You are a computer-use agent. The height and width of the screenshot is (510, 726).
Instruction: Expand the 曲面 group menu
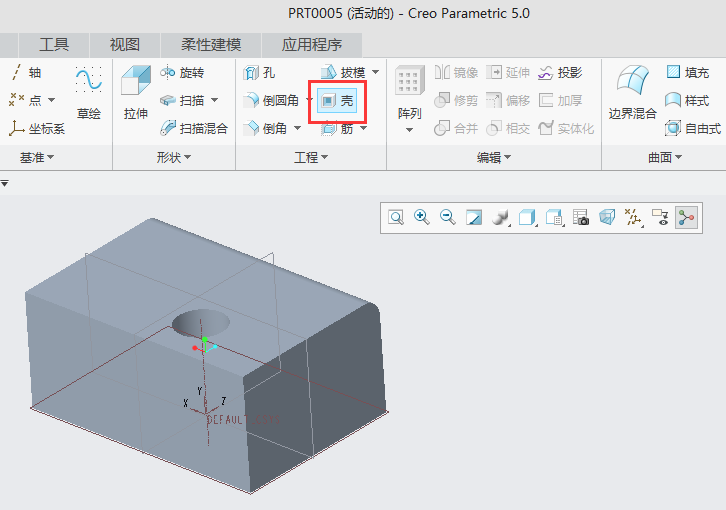tap(664, 157)
